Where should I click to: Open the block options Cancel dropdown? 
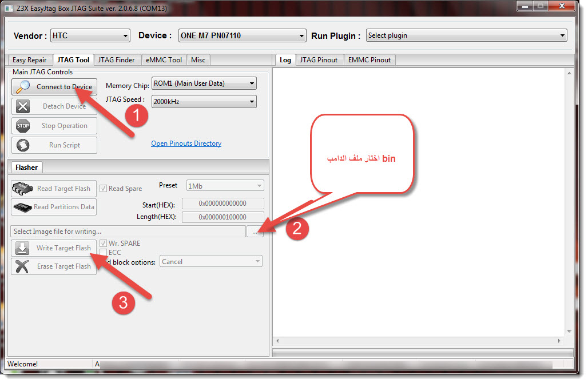(210, 262)
